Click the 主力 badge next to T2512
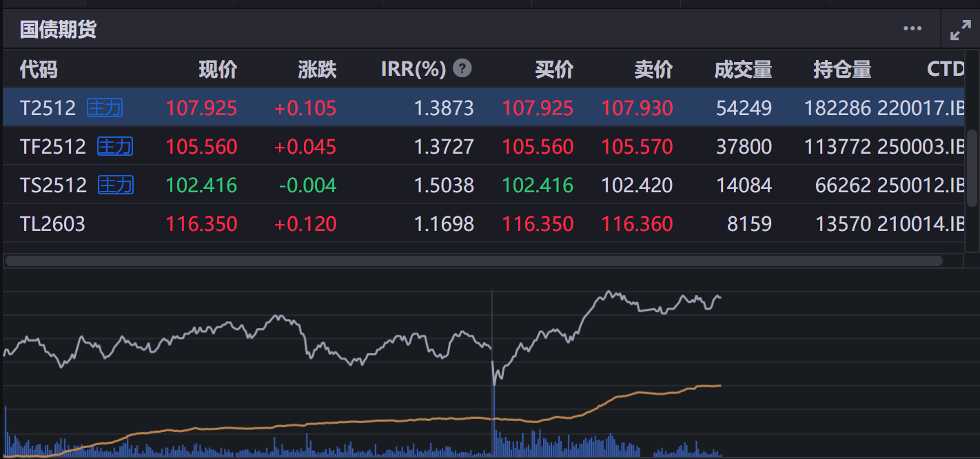The width and height of the screenshot is (980, 459). [x=105, y=108]
